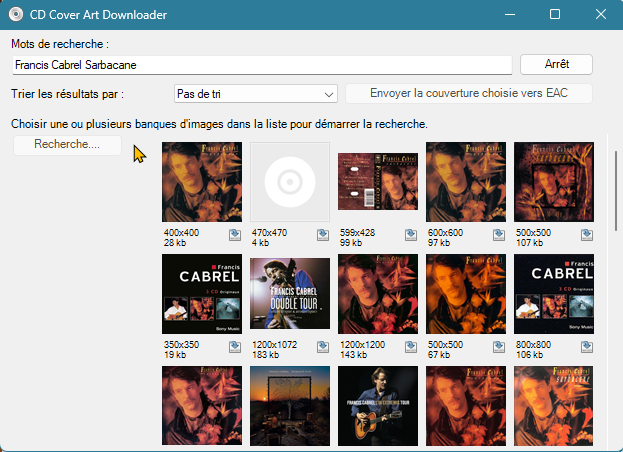
Task: Click the save icon beside 500x500 107 kb
Action: (x=587, y=235)
